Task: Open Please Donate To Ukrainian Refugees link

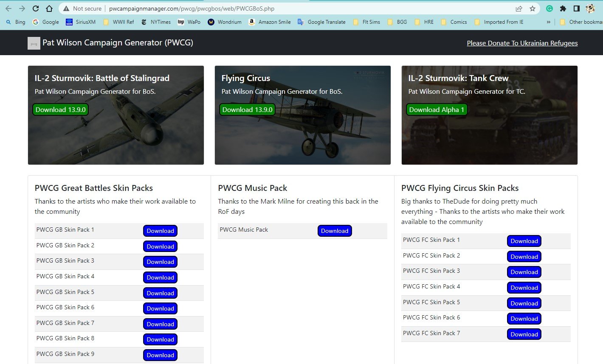Action: pyautogui.click(x=522, y=43)
